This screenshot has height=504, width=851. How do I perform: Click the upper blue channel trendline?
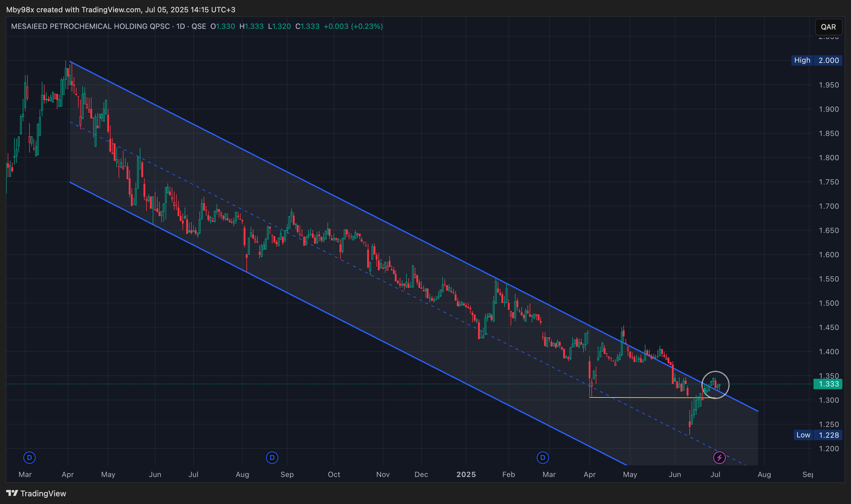[414, 236]
